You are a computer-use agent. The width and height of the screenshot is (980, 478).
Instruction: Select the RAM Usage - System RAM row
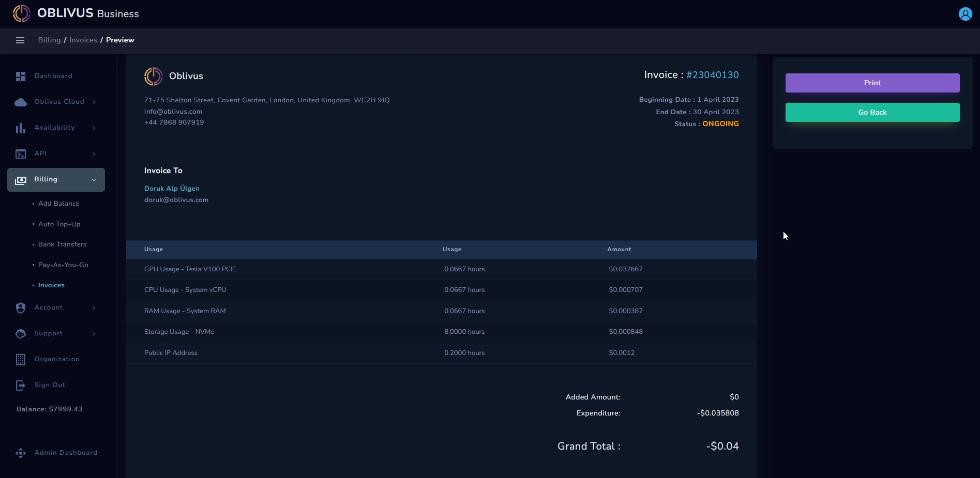(x=442, y=311)
